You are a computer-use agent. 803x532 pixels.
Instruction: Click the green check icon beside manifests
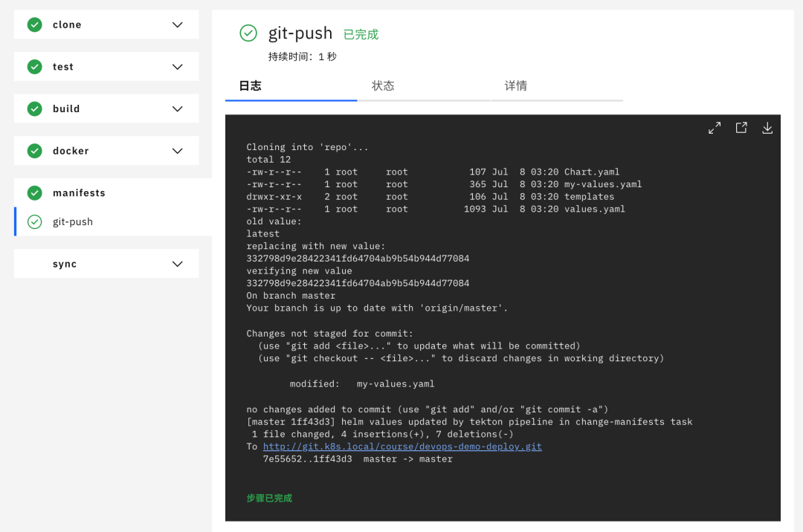click(34, 193)
